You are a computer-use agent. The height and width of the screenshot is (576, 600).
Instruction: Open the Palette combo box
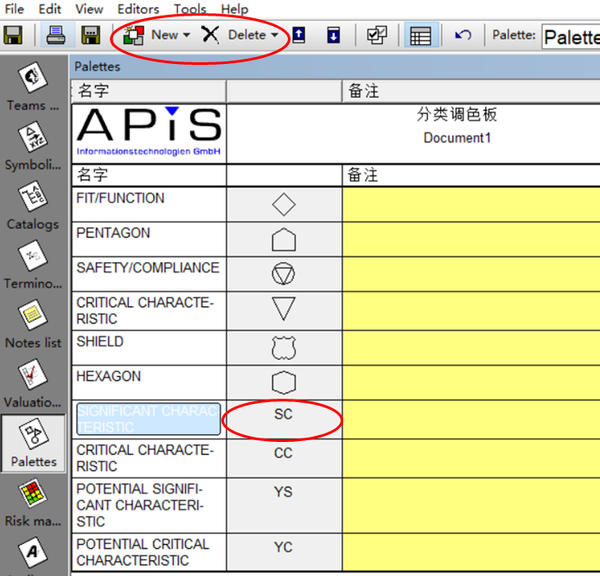(x=571, y=37)
